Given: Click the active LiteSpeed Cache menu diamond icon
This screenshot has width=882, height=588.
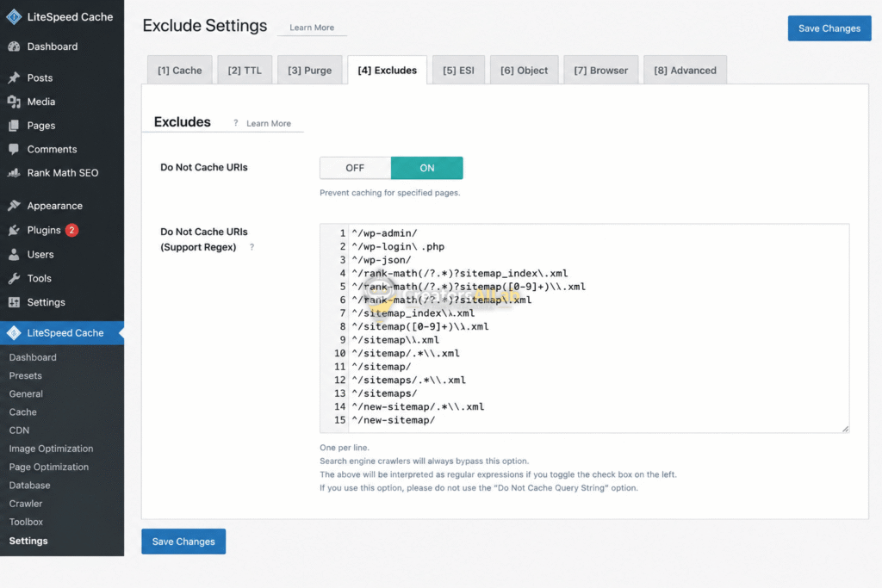Looking at the screenshot, I should pyautogui.click(x=14, y=333).
